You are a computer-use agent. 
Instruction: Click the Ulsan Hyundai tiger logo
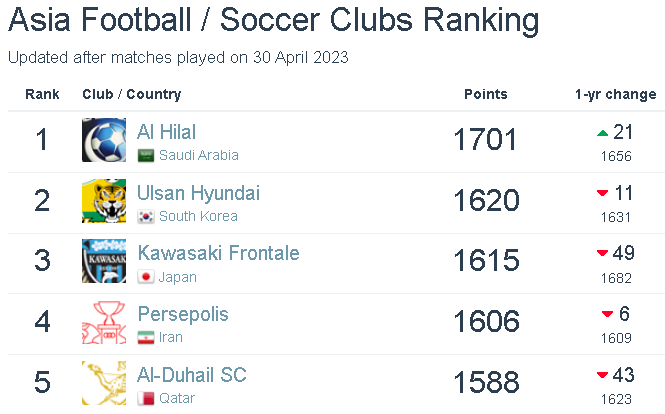104,202
